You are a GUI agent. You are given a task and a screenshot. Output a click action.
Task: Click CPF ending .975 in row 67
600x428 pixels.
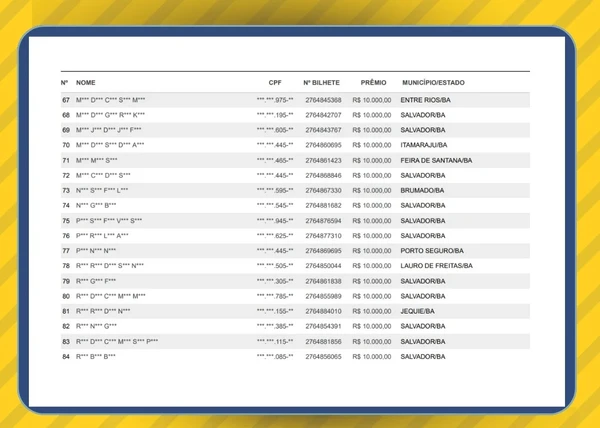pyautogui.click(x=275, y=100)
